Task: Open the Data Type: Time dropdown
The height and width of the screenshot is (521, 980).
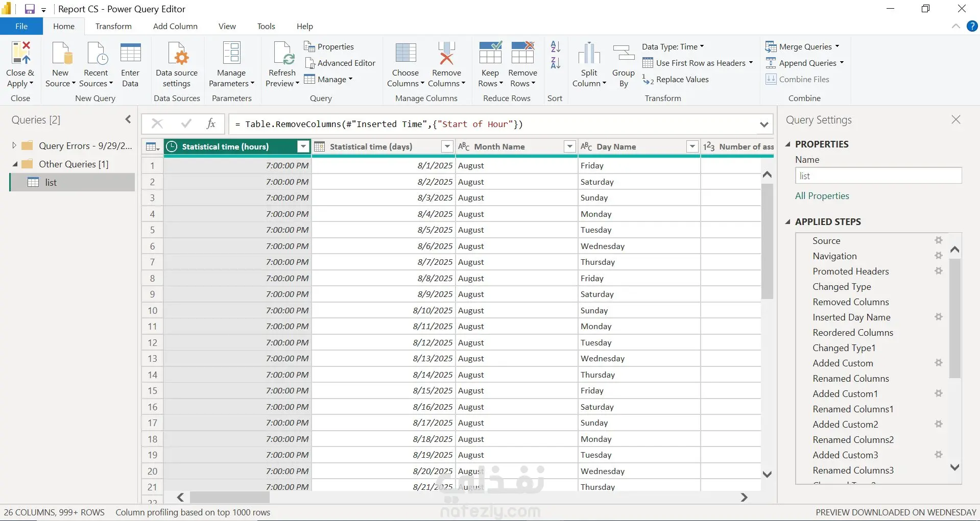Action: pos(673,46)
